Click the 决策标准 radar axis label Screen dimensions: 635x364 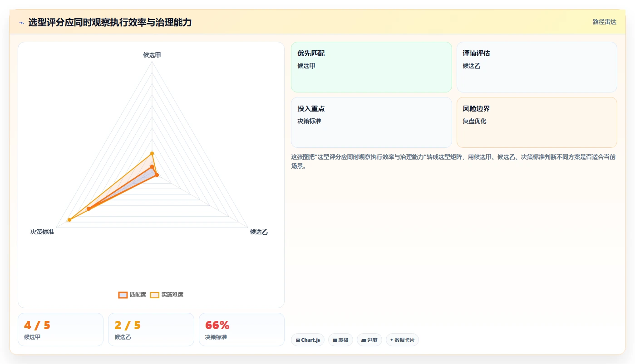pyautogui.click(x=42, y=232)
